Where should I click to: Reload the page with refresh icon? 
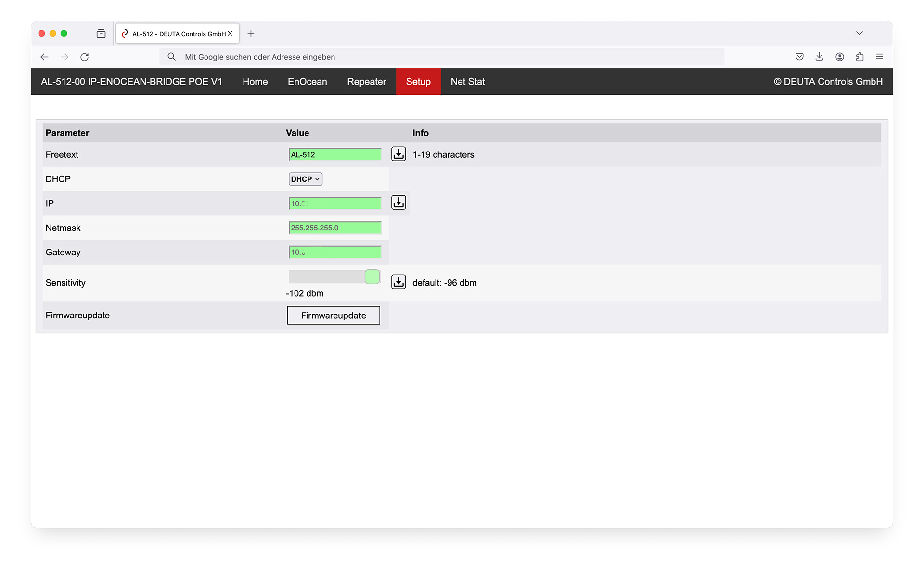pos(85,57)
